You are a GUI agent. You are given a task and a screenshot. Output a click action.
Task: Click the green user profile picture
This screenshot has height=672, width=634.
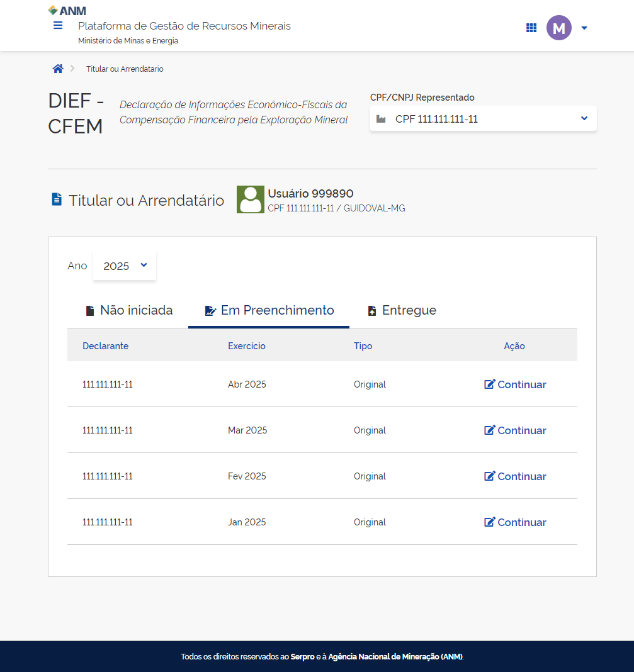point(250,199)
